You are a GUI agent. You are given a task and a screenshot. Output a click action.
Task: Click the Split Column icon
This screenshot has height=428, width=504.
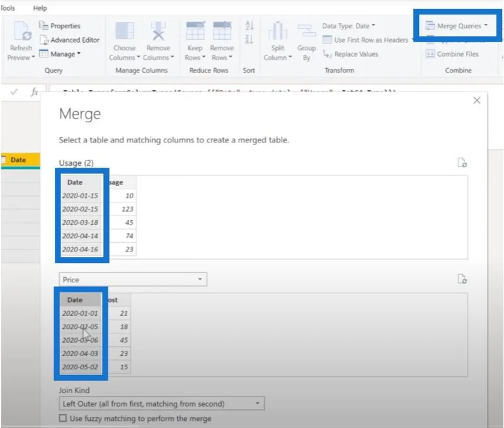(x=278, y=31)
